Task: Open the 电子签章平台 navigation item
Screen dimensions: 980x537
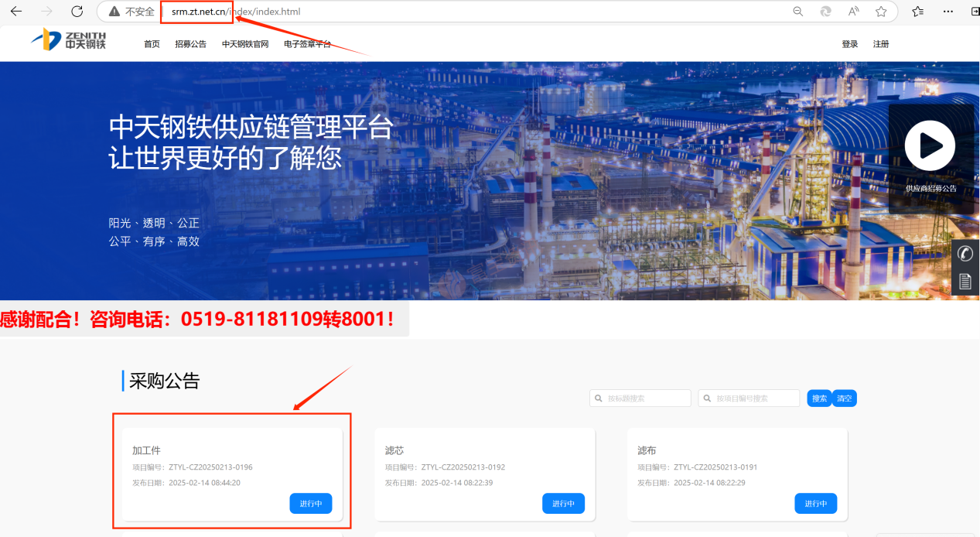Action: [x=307, y=44]
